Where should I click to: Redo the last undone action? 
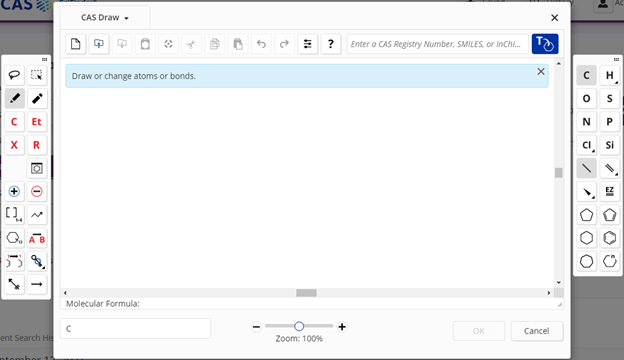click(284, 44)
